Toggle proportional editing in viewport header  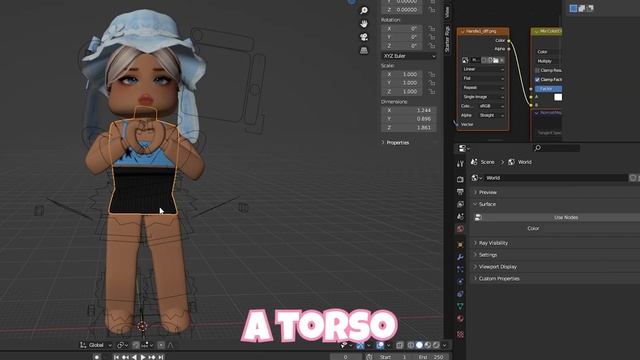(x=161, y=345)
